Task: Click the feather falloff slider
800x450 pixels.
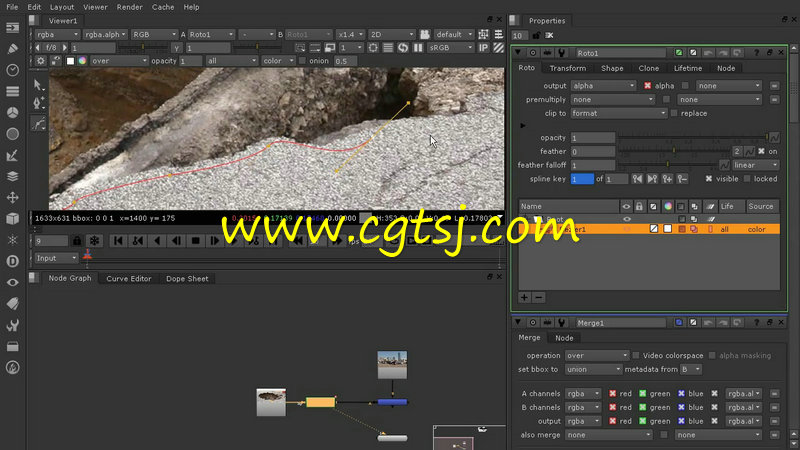Action: click(x=667, y=165)
